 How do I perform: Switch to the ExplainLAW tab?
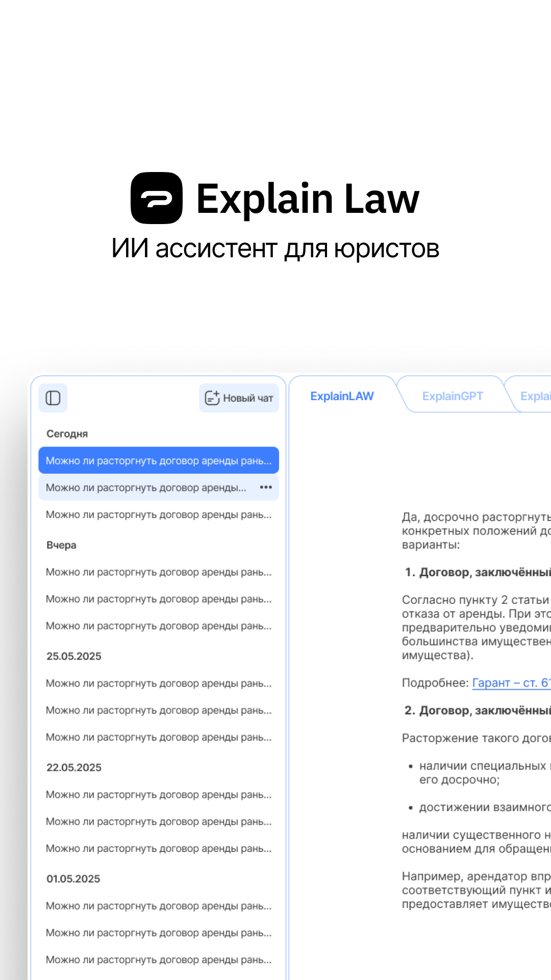click(342, 396)
